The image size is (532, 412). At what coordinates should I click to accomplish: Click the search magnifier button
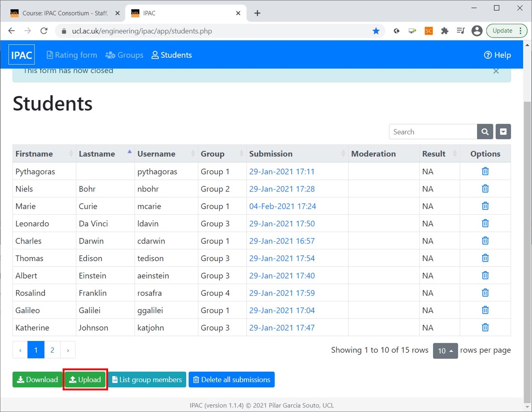(x=485, y=132)
